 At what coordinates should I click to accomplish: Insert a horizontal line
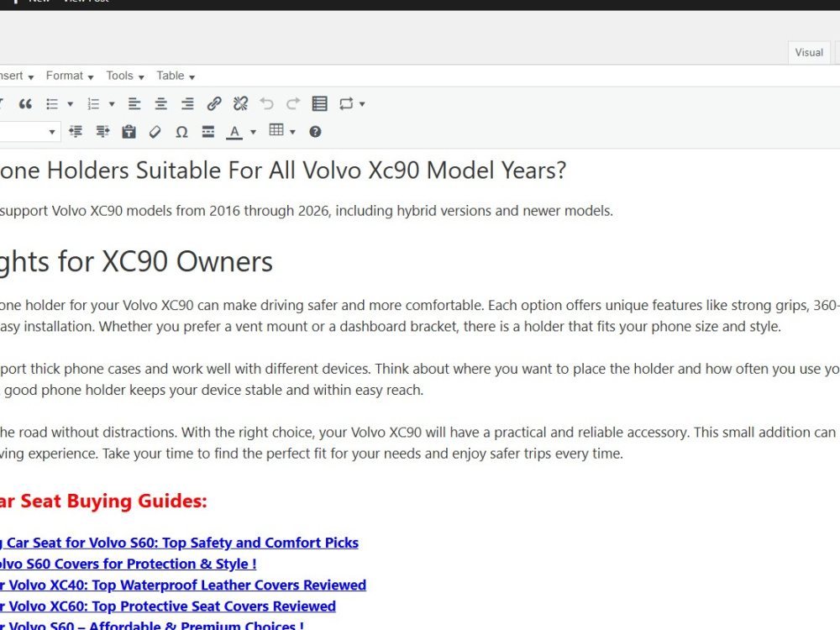(207, 132)
